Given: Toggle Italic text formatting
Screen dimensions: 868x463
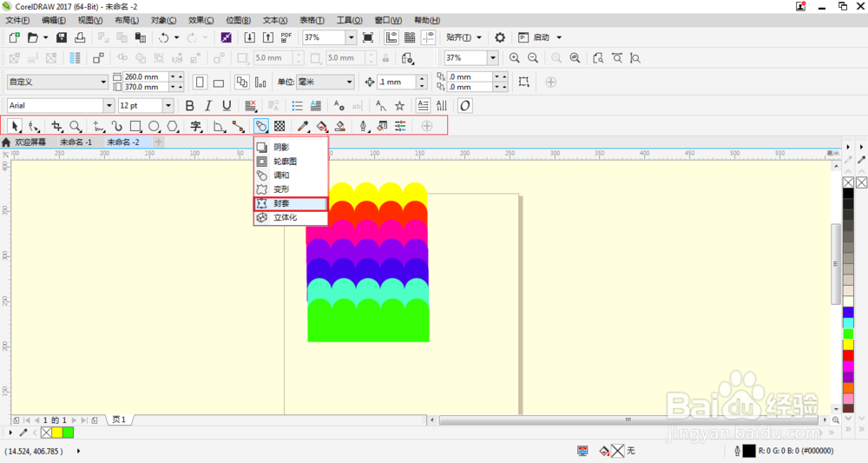Looking at the screenshot, I should click(x=208, y=105).
